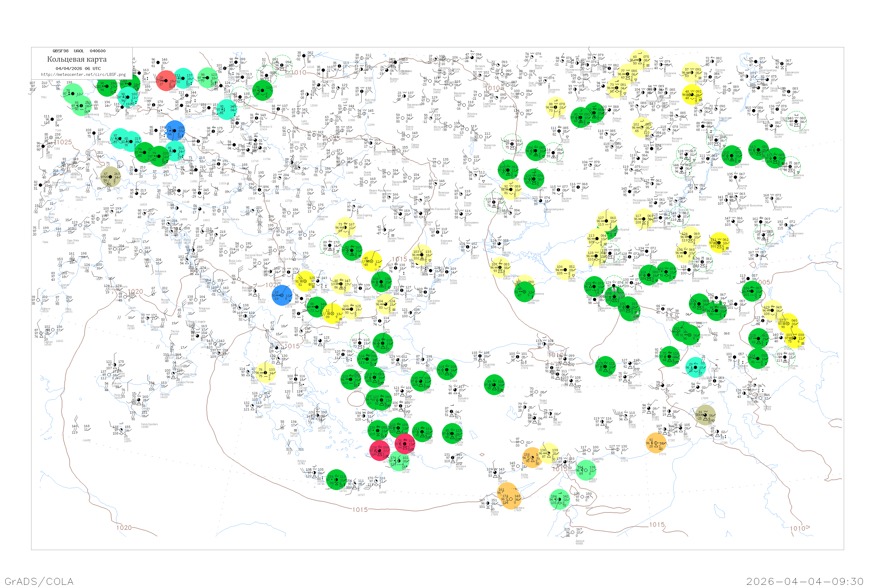Click the date "04/04/2026 06 UTC"
The width and height of the screenshot is (882, 588).
(78, 69)
